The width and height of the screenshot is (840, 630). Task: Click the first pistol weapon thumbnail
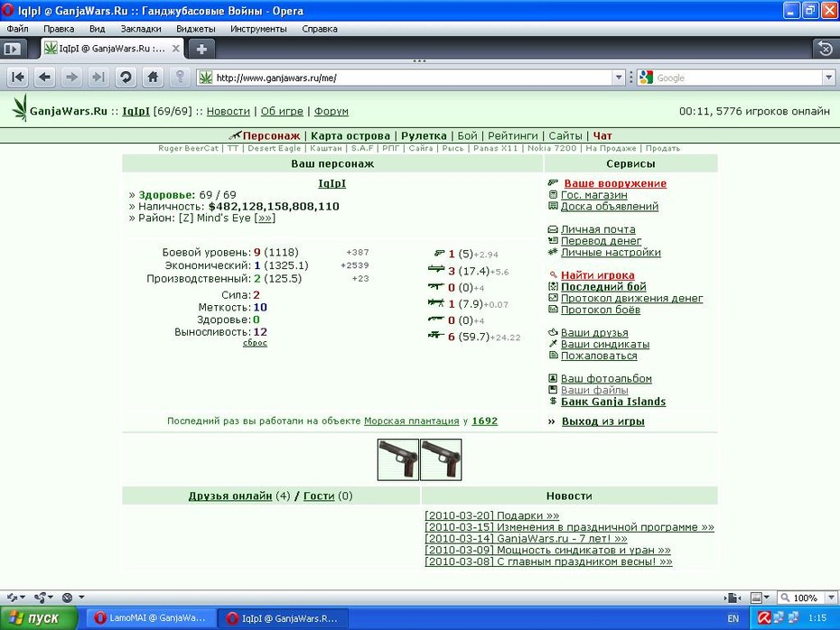[x=398, y=459]
